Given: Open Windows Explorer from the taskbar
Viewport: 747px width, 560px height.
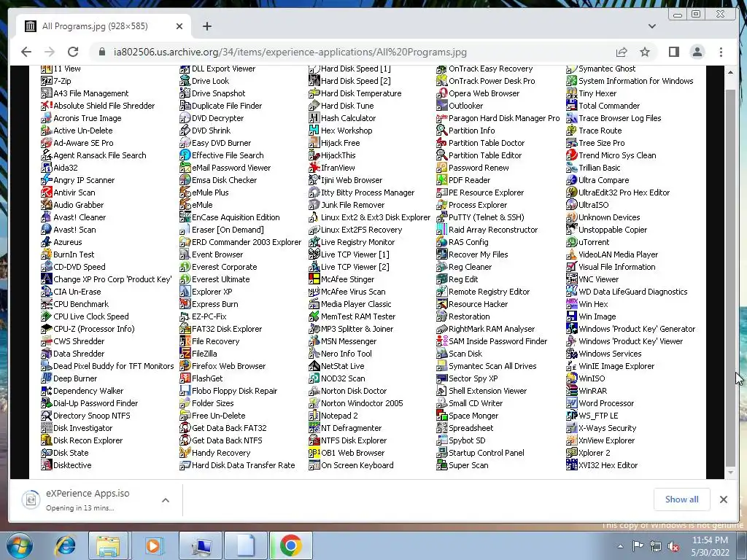Looking at the screenshot, I should pos(108,546).
